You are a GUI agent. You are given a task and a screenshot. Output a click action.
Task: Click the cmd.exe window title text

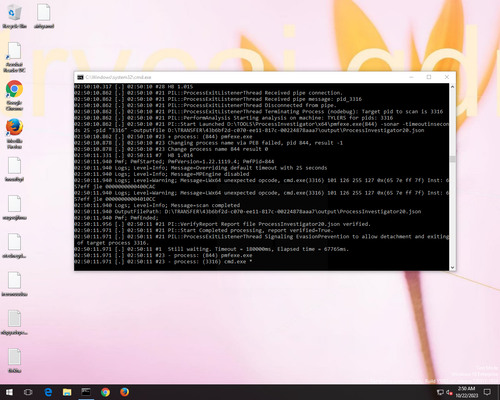(118, 77)
